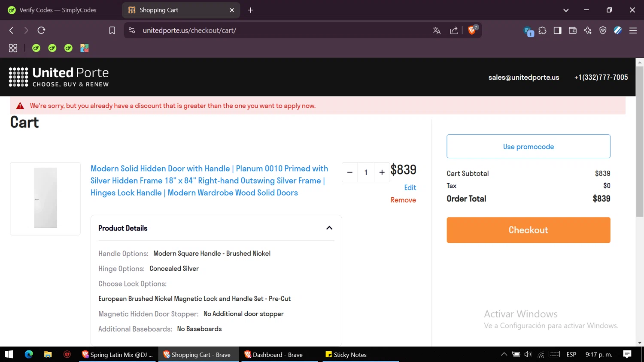The height and width of the screenshot is (362, 644).
Task: Click the share page icon
Action: coord(454,30)
